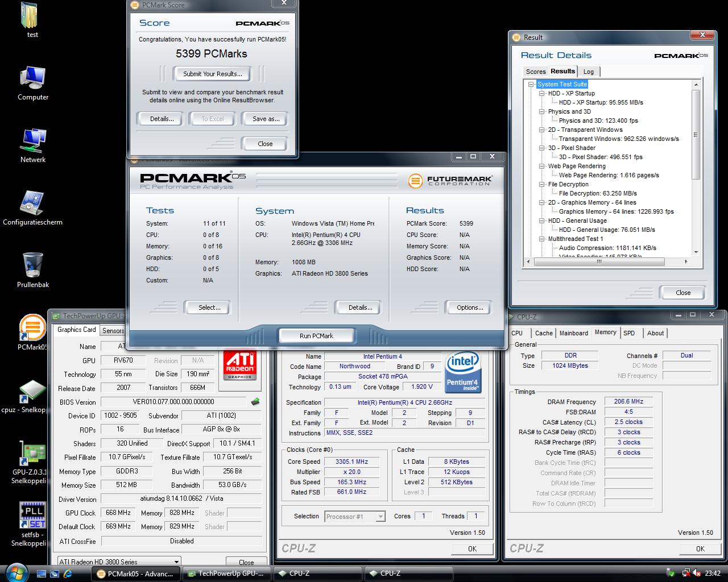Click the GPU-Z window title icon
Screen dimensions: 728x582
point(56,316)
